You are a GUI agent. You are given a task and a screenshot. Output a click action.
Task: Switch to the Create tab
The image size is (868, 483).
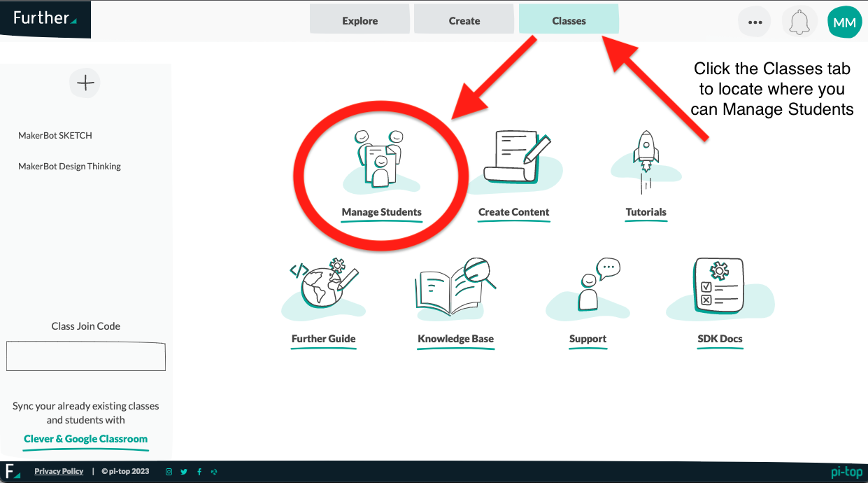click(x=464, y=20)
